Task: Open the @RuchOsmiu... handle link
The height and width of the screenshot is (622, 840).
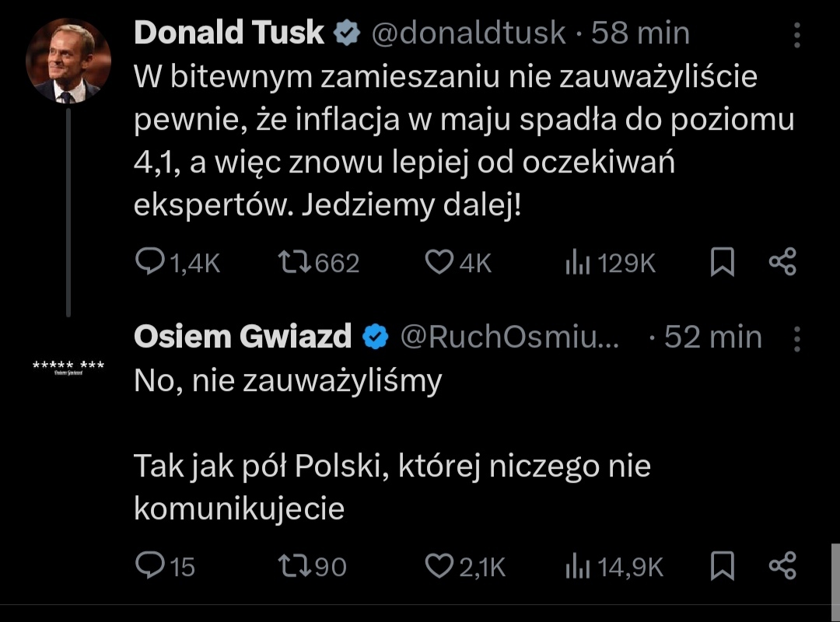Action: (509, 337)
